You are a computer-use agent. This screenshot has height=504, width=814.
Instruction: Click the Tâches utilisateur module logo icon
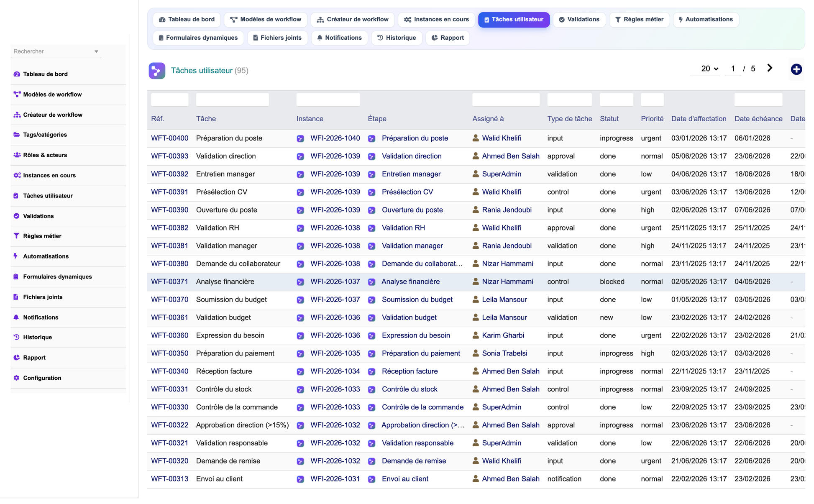tap(157, 71)
